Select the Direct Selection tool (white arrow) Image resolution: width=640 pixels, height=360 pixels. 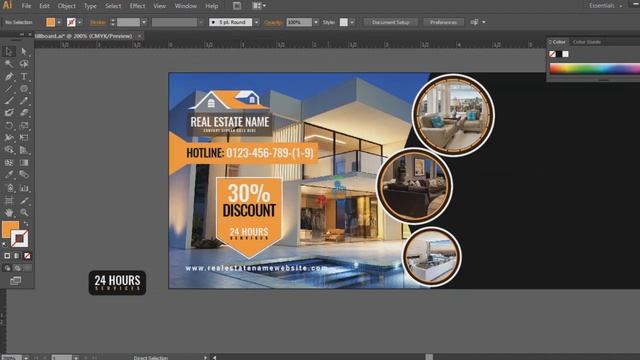(24, 51)
